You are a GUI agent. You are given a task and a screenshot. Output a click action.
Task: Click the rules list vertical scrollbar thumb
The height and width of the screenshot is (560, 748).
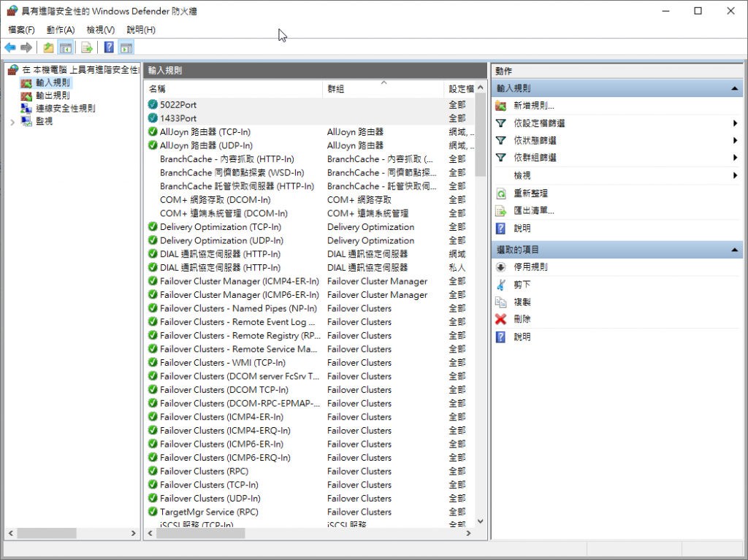tap(481, 135)
